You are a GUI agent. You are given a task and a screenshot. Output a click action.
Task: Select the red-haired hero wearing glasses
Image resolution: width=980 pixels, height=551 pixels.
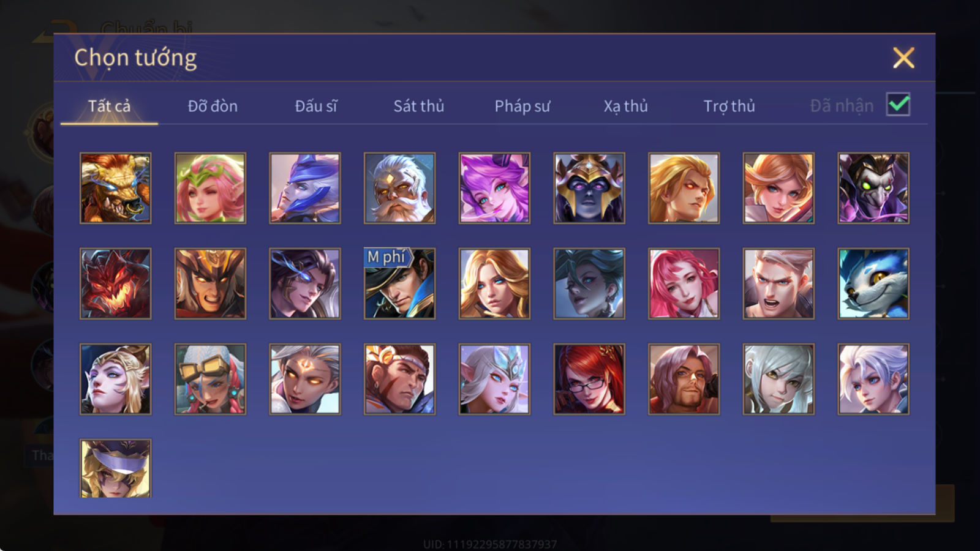[589, 379]
